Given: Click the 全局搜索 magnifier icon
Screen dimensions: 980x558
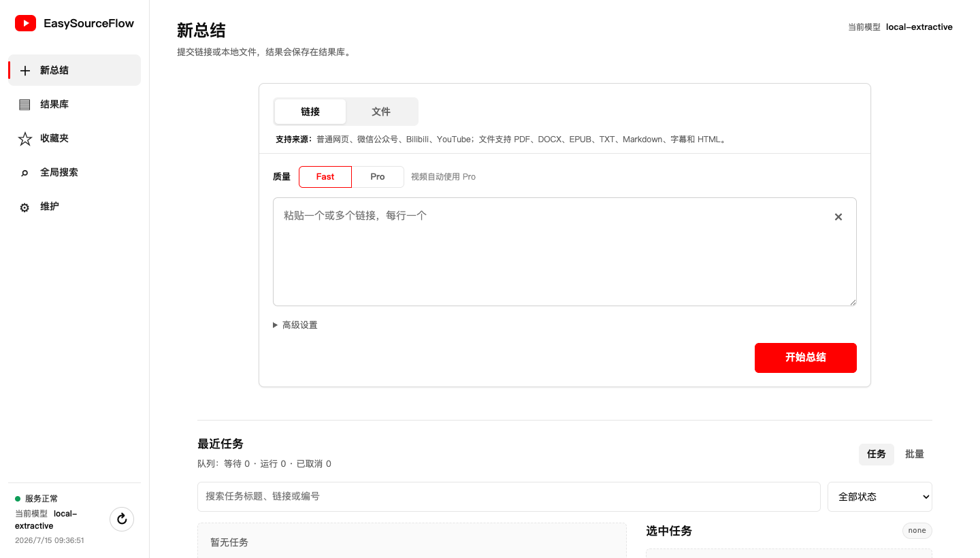Looking at the screenshot, I should coord(25,173).
